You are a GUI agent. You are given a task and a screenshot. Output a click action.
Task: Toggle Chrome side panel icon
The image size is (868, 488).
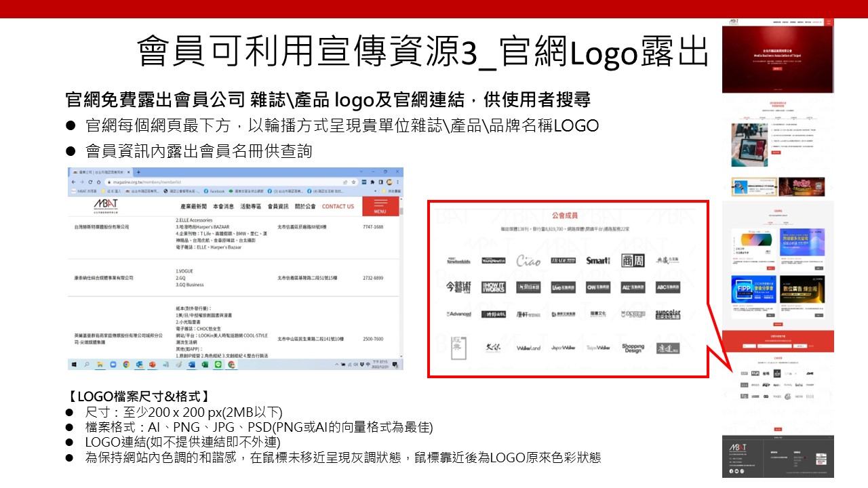point(380,182)
